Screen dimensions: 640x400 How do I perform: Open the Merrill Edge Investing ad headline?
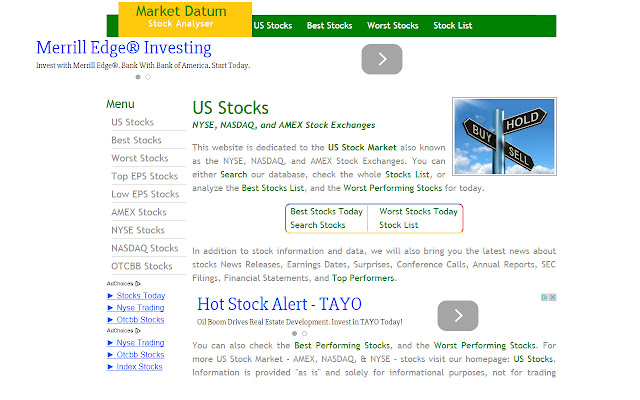[124, 48]
